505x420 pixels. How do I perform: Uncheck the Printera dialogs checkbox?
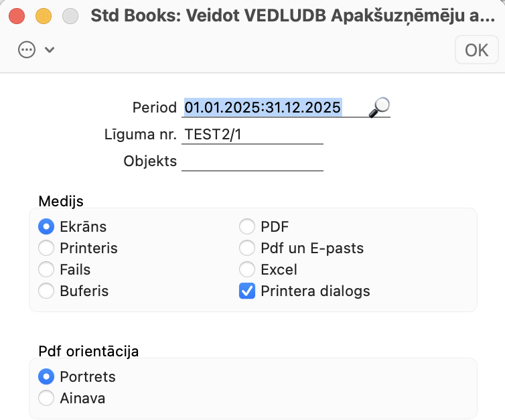pyautogui.click(x=247, y=291)
